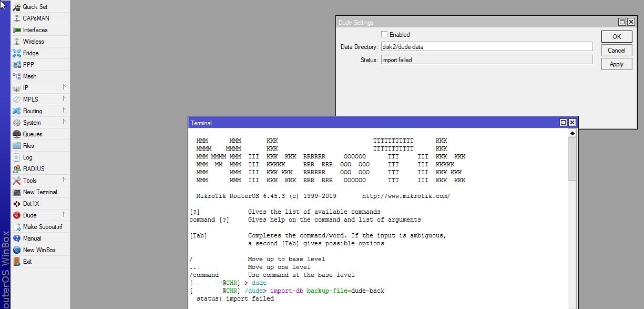Open the Quick Set sidebar icon
The height and width of the screenshot is (309, 644).
point(17,7)
